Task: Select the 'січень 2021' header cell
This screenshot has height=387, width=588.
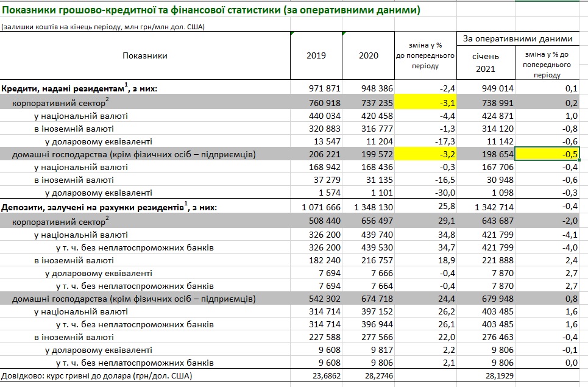Action: pos(486,62)
